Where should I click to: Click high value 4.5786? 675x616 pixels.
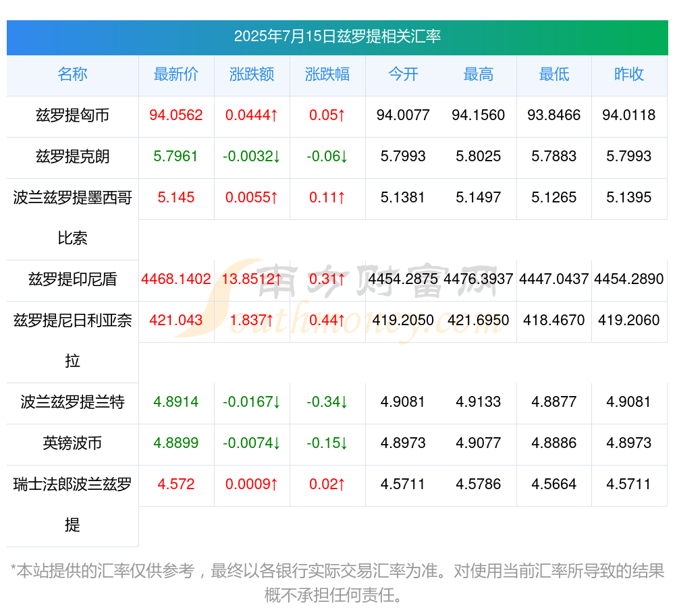click(479, 484)
